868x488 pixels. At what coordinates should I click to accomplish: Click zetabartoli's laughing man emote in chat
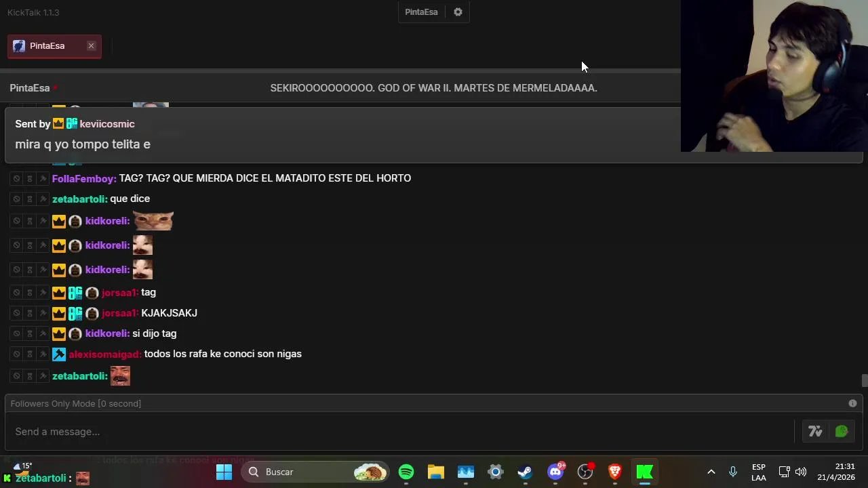pyautogui.click(x=120, y=375)
